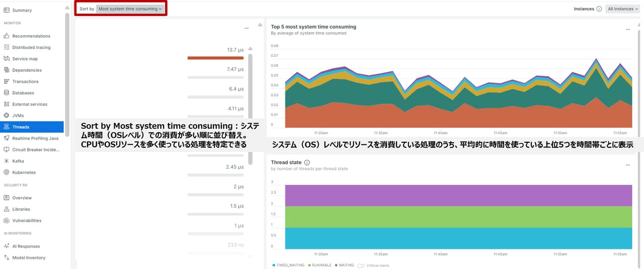Click the Recommendations thumbs-up icon

(x=7, y=36)
